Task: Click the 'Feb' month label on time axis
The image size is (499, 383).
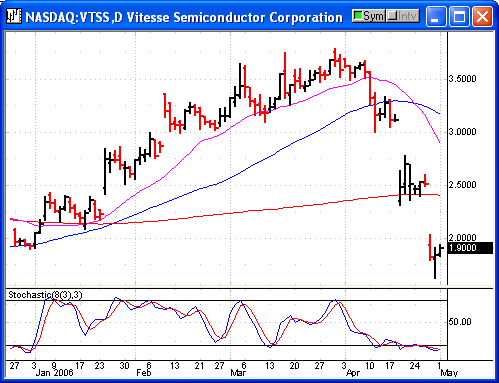Action: (x=144, y=372)
